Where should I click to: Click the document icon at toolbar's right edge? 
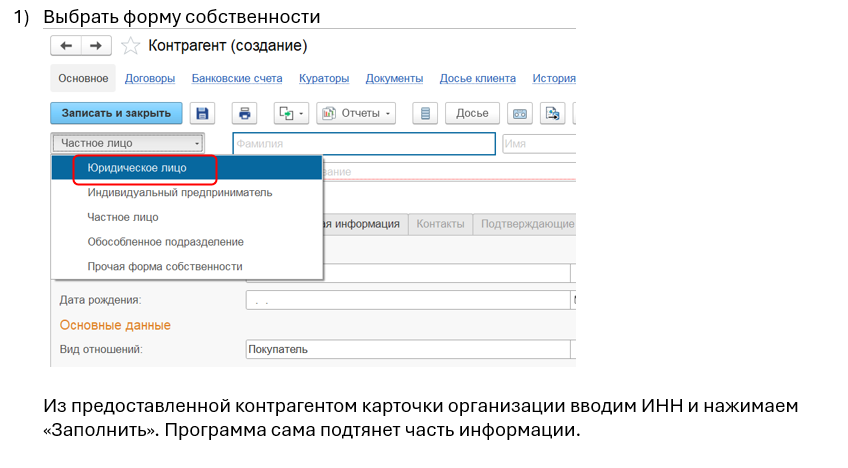pyautogui.click(x=553, y=113)
